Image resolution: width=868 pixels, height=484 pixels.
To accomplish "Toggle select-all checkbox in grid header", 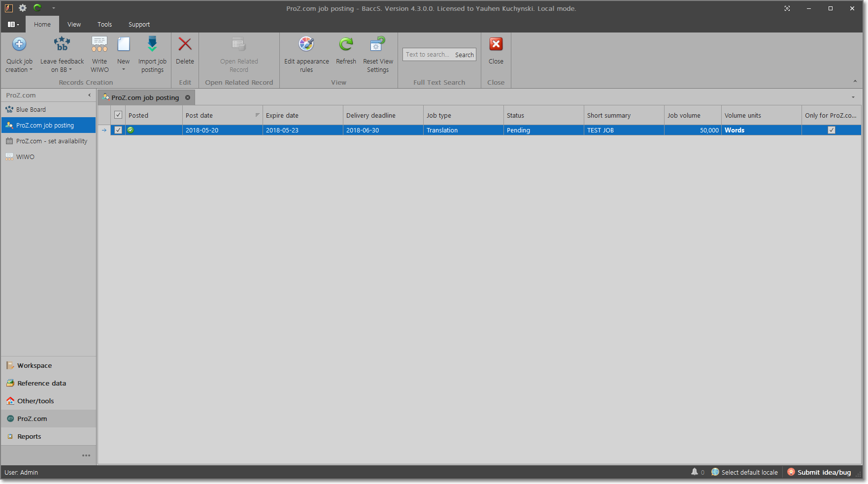I will (118, 115).
